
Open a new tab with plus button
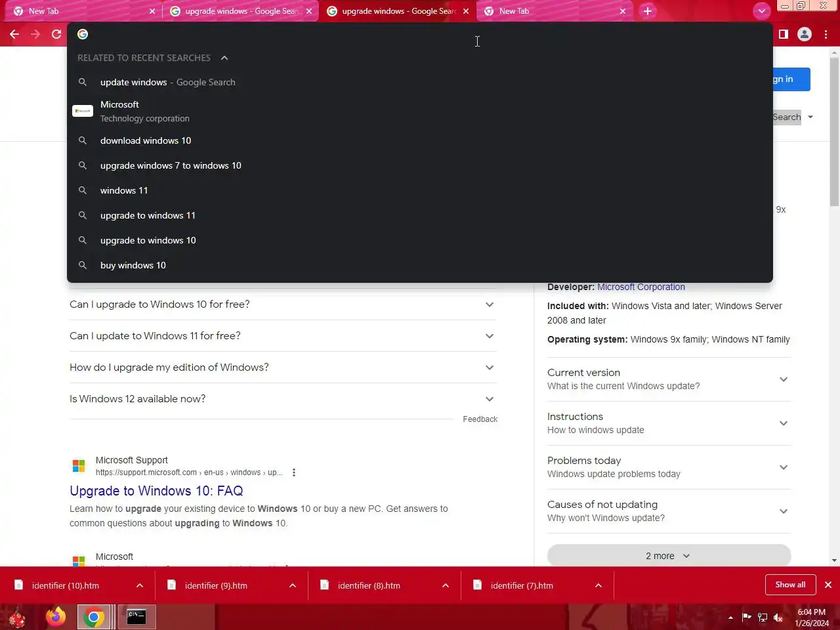[x=648, y=11]
